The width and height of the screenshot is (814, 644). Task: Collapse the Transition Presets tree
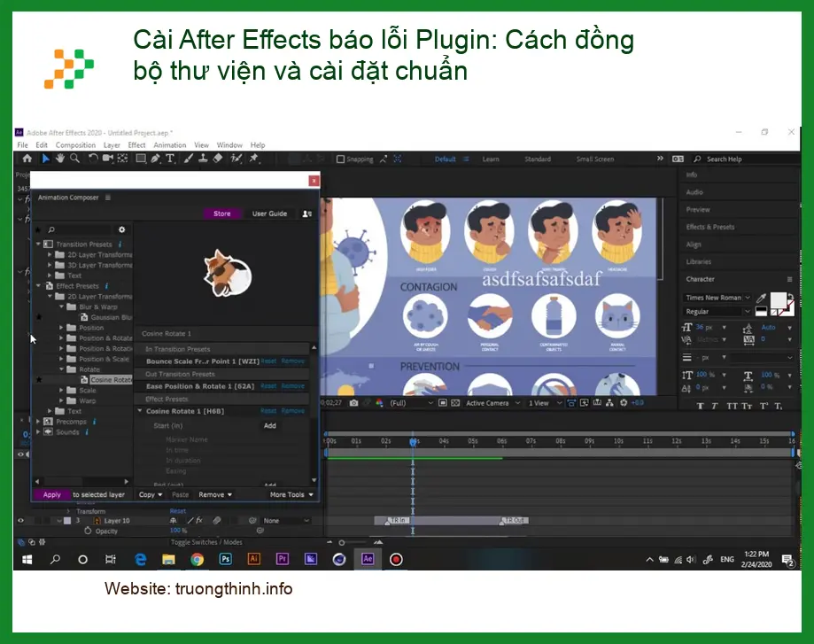coord(38,244)
